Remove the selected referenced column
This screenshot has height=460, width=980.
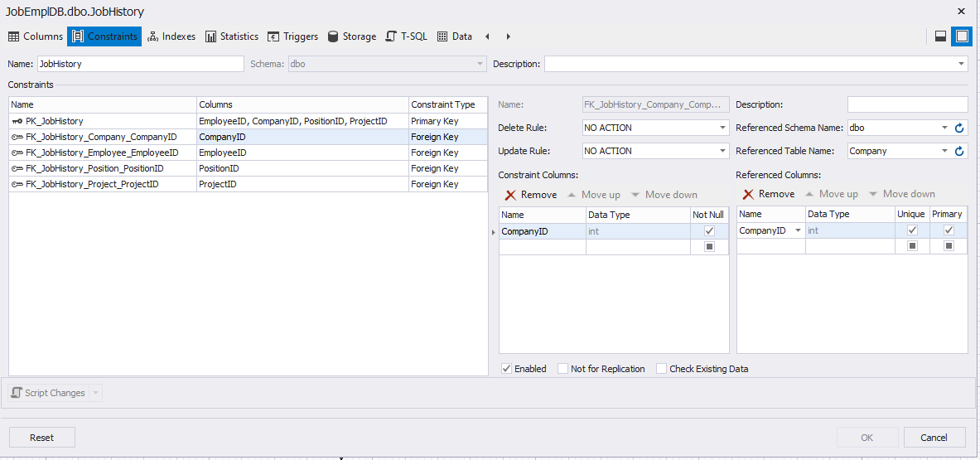tap(768, 194)
